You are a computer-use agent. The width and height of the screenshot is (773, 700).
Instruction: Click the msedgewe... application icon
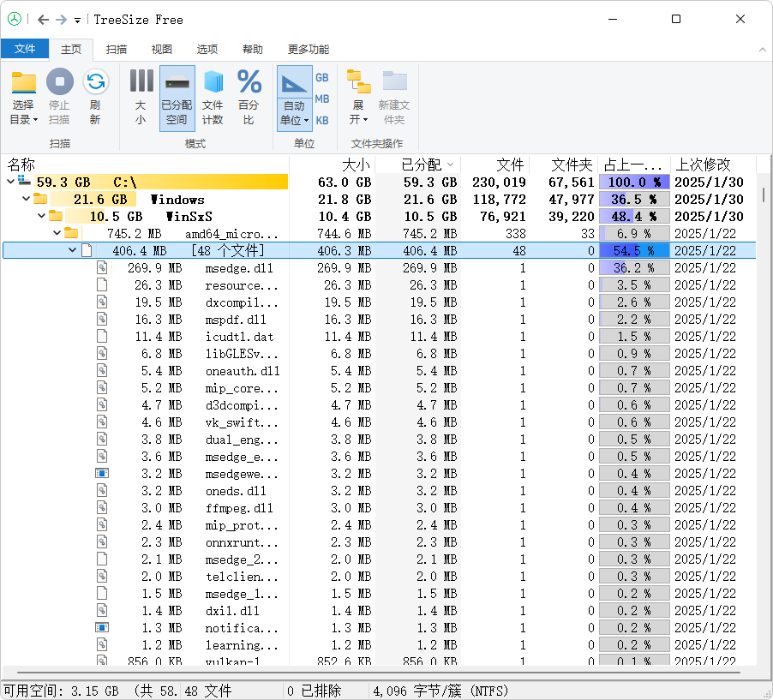(102, 473)
